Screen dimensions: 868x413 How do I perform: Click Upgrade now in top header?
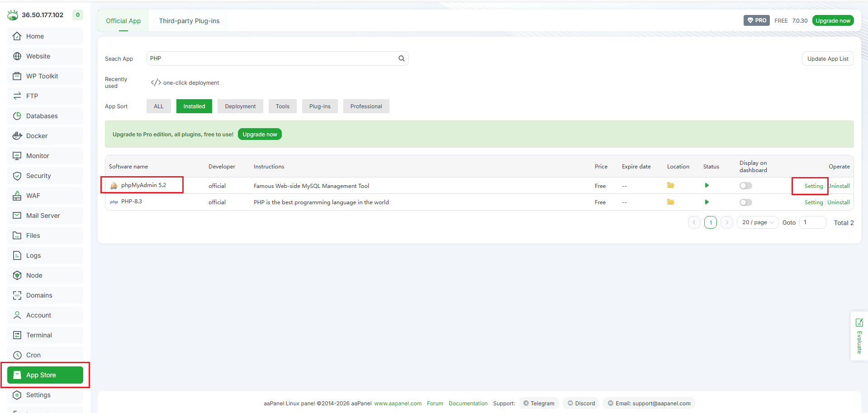pos(833,20)
